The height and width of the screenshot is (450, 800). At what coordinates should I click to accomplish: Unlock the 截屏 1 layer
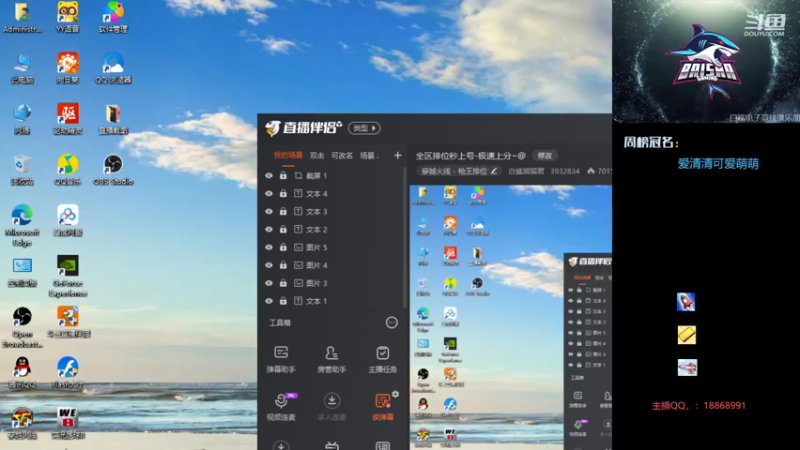(283, 176)
